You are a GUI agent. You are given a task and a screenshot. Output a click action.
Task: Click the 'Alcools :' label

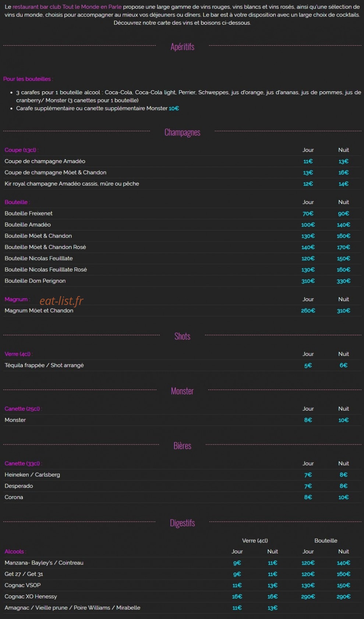15,552
